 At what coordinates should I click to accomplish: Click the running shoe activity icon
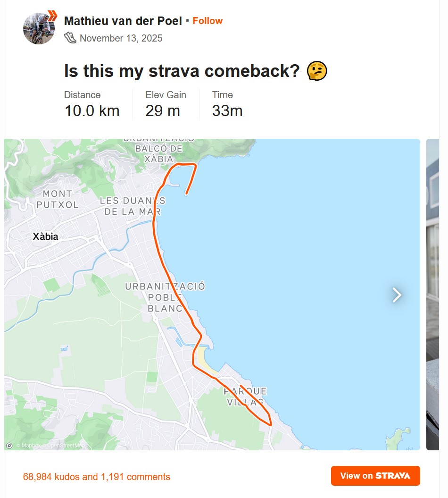click(x=70, y=38)
